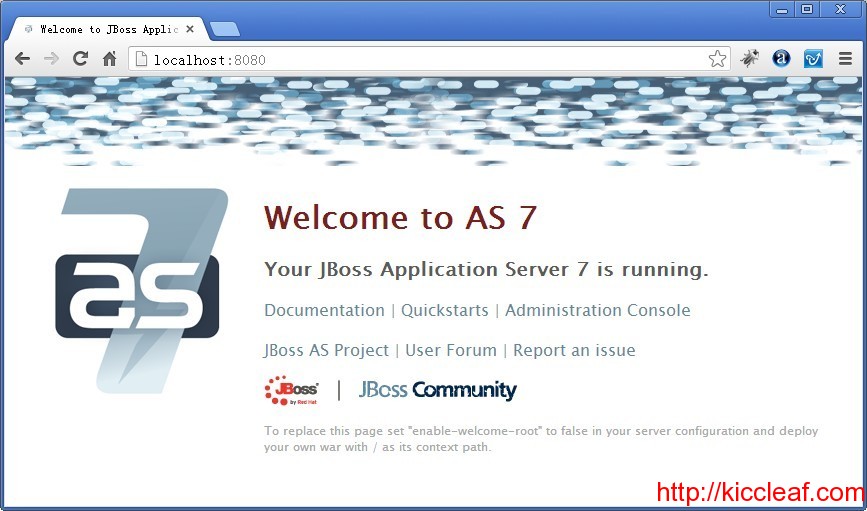Select the Welcome to JBoss Application tab
This screenshot has width=867, height=511.
point(109,29)
